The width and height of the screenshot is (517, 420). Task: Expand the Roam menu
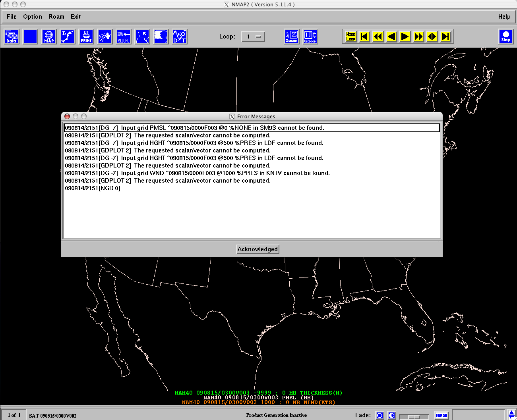[x=56, y=17]
